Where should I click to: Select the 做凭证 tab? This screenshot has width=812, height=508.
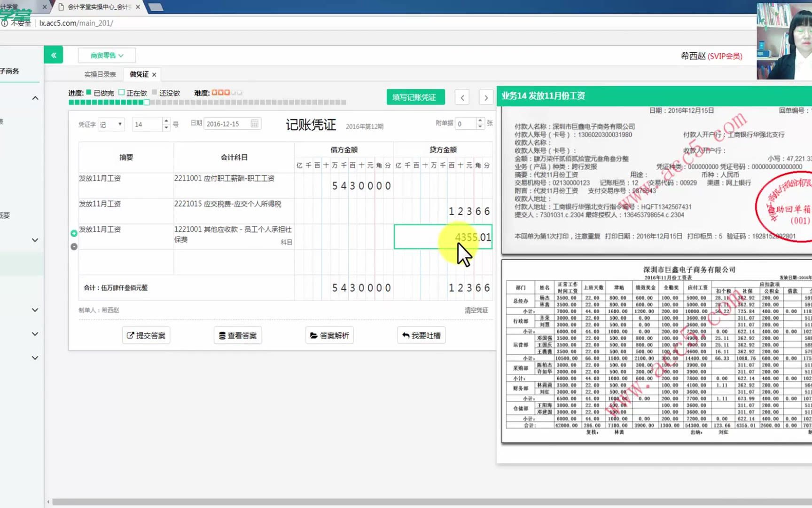(x=138, y=74)
